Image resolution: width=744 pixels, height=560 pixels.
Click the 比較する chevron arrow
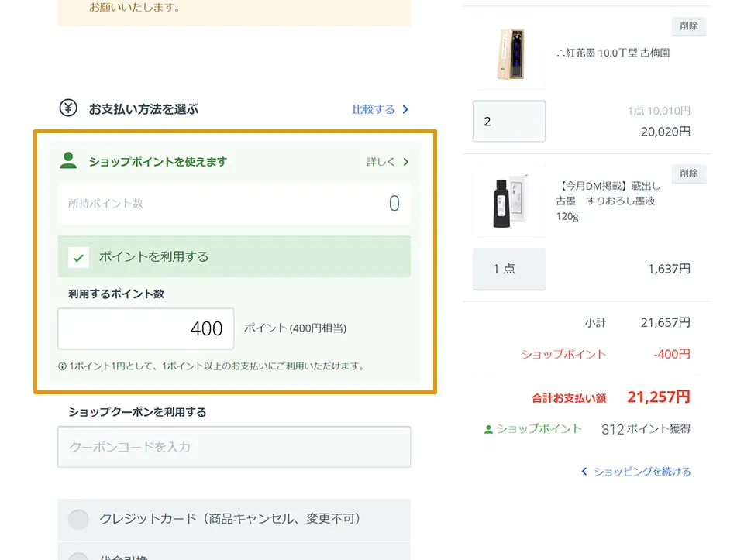[405, 109]
